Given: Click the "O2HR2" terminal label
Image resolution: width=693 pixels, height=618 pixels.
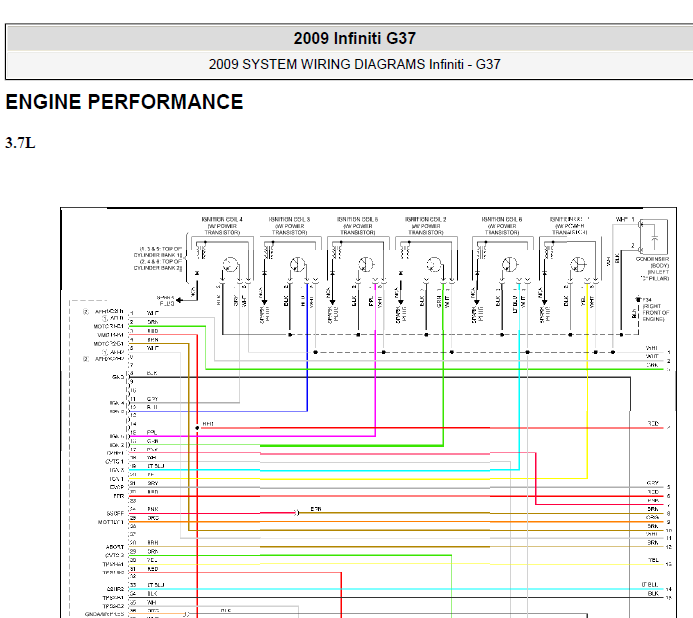Looking at the screenshot, I should 115,589.
